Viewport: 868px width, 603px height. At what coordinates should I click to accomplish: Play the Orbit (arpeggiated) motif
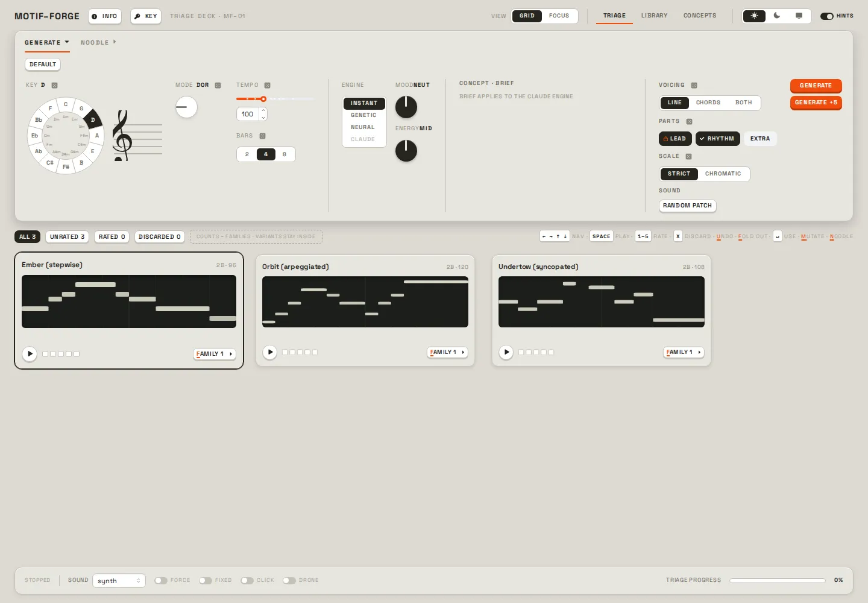click(270, 352)
